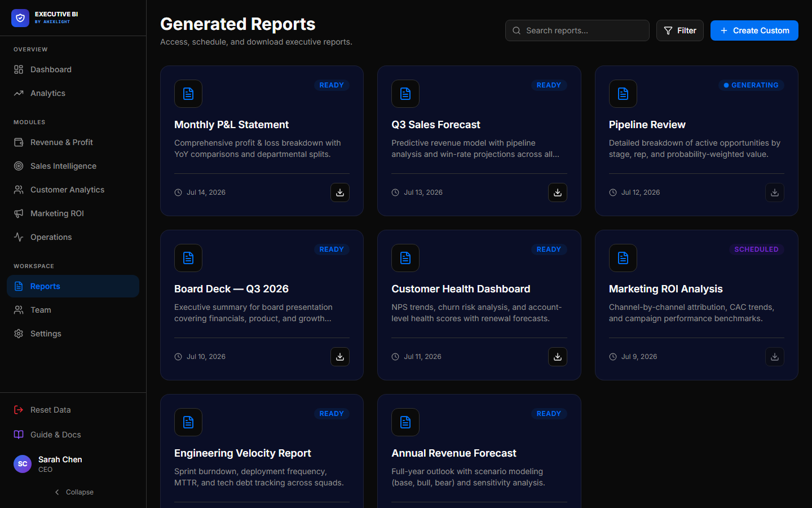The width and height of the screenshot is (812, 508).
Task: Click the SCHEDULED status badge
Action: coord(756,249)
